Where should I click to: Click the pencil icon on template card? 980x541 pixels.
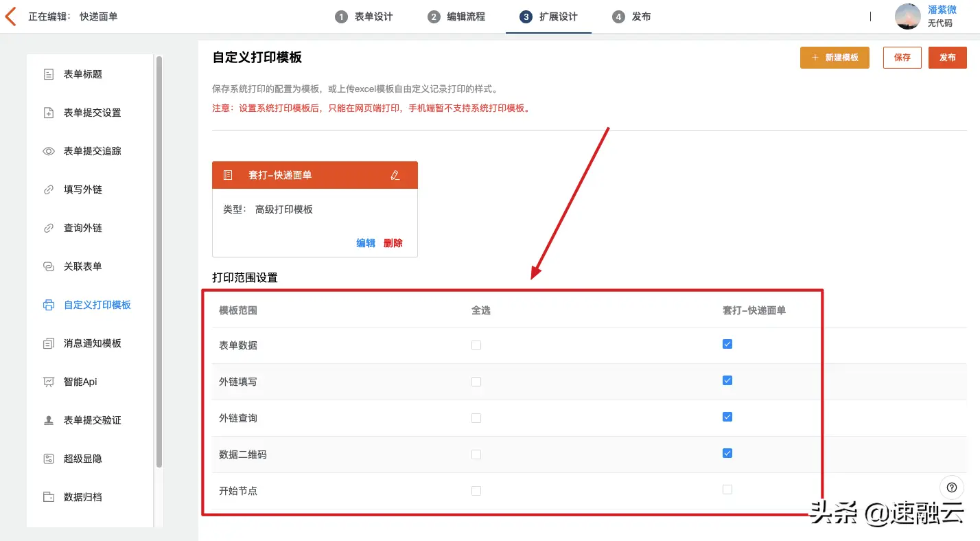point(395,175)
